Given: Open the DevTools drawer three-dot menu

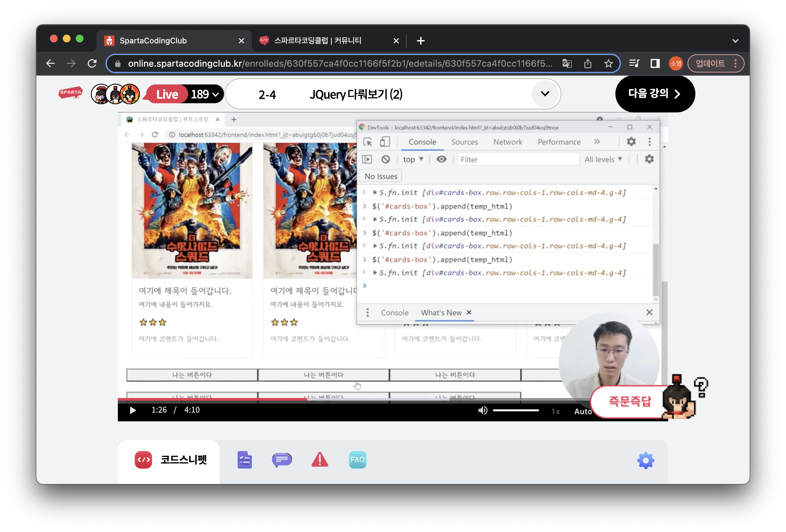Looking at the screenshot, I should (368, 312).
